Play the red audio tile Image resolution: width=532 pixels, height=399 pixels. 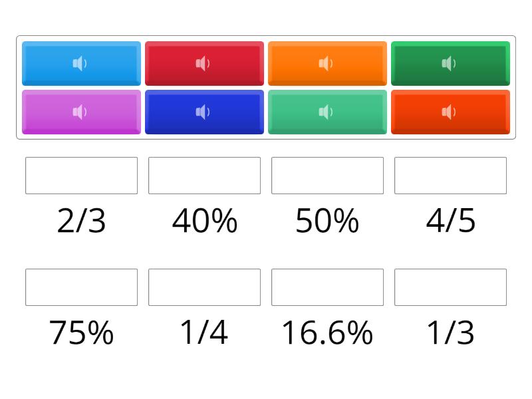point(203,64)
